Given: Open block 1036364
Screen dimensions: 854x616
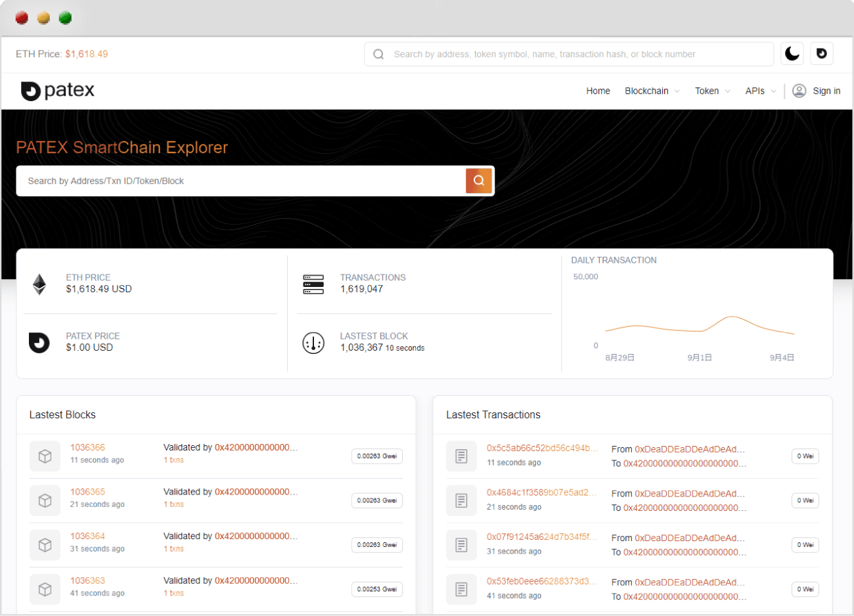Looking at the screenshot, I should click(x=87, y=537).
